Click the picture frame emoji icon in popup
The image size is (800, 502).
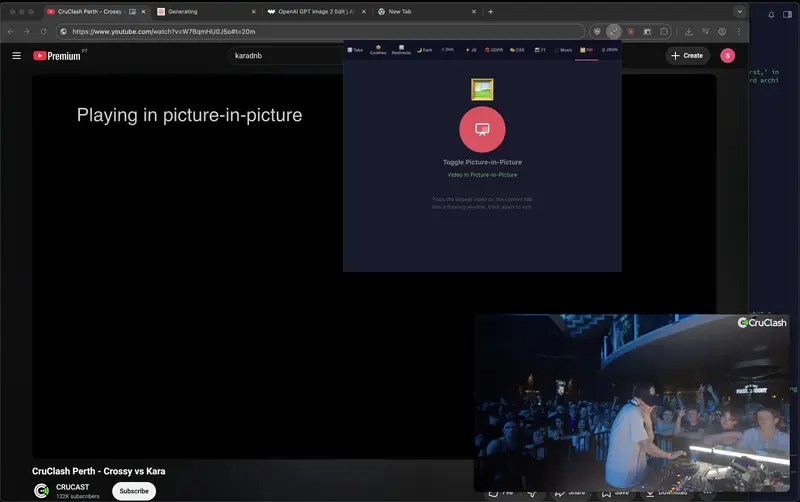click(482, 89)
